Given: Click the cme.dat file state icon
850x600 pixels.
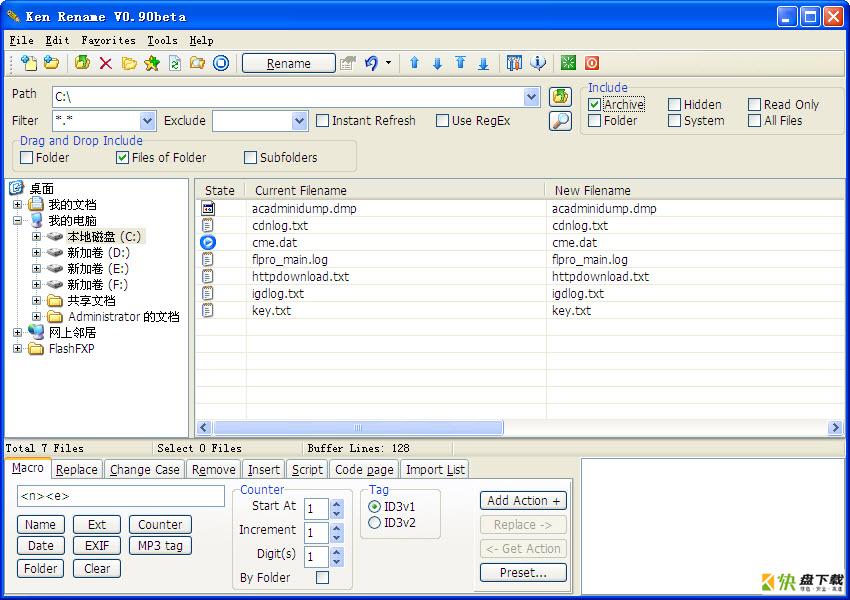Looking at the screenshot, I should pos(208,242).
